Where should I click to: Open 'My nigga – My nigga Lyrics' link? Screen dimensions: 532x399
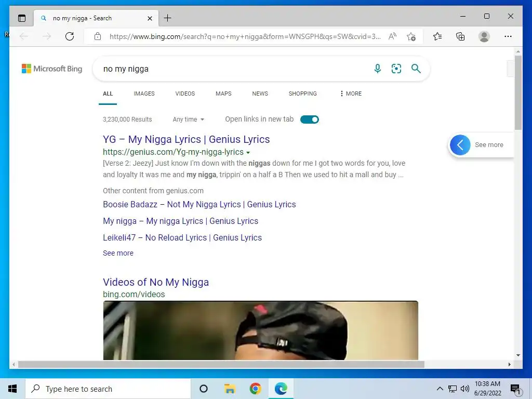tap(180, 221)
